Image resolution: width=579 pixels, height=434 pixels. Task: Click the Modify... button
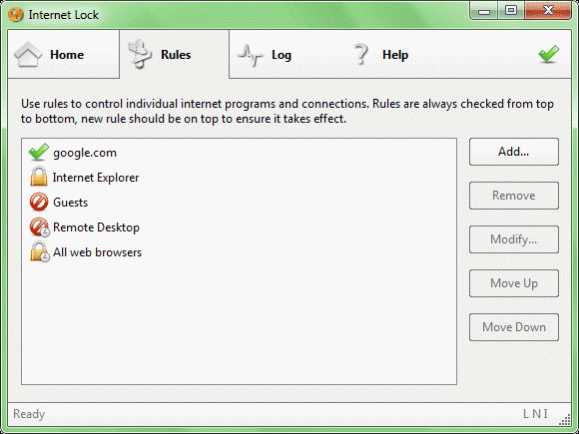point(514,239)
